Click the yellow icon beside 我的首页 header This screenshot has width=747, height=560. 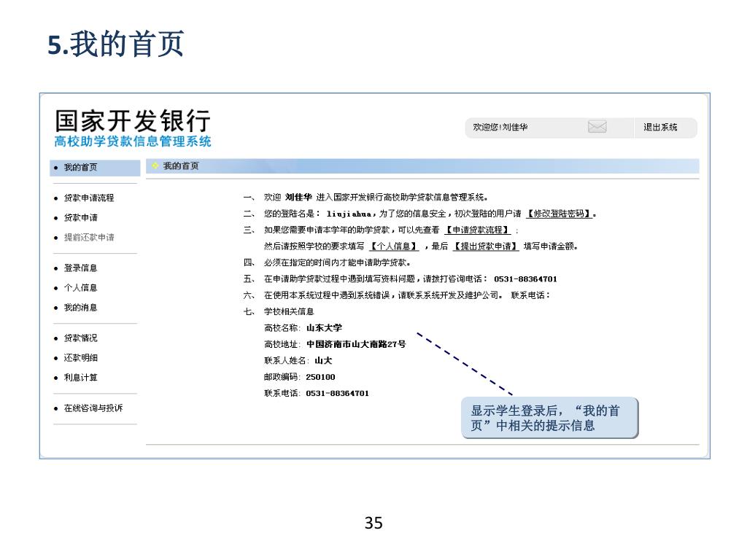tap(155, 166)
